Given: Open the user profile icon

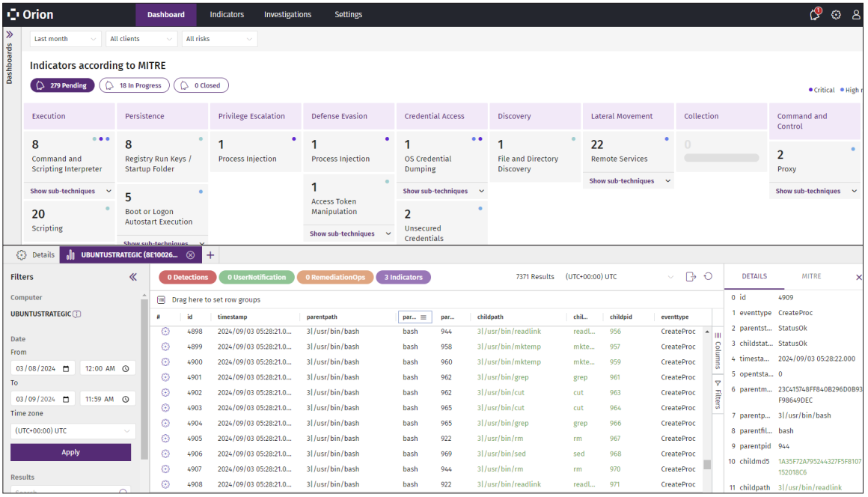Looking at the screenshot, I should tap(856, 15).
